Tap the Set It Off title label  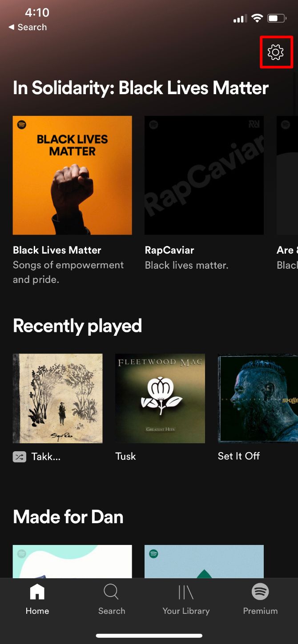(239, 456)
